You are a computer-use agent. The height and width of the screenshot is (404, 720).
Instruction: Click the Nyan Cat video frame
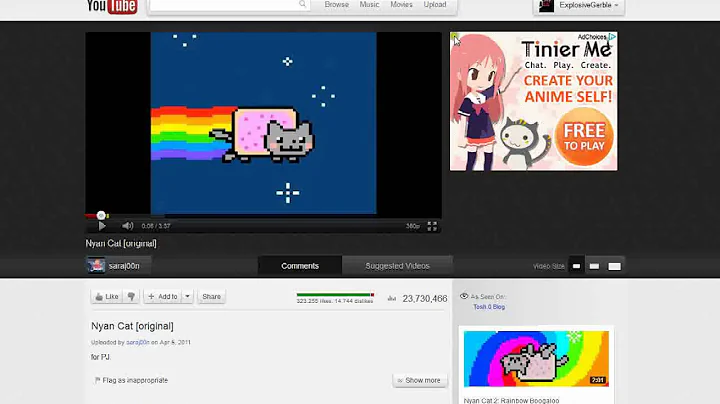[x=263, y=123]
